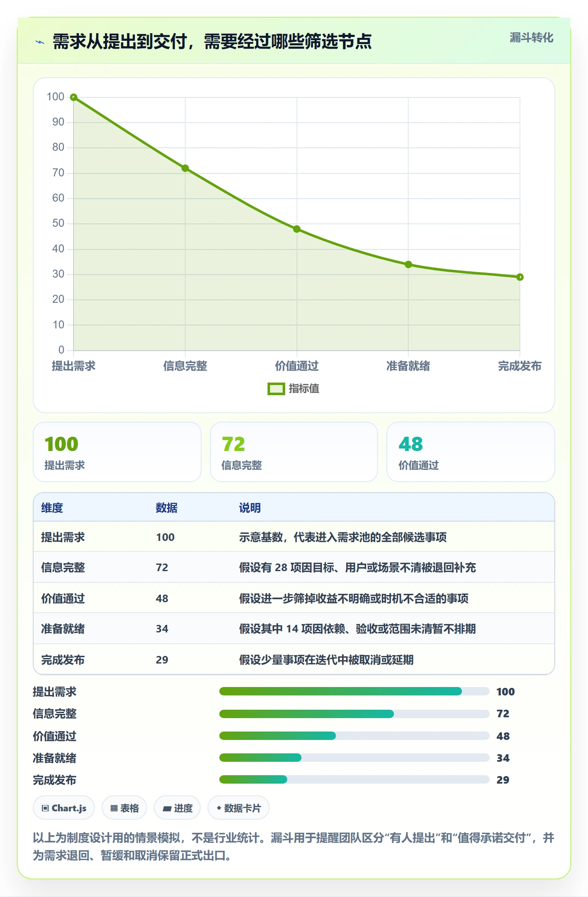Click the y-axis tick label 50
The image size is (588, 897).
(x=58, y=223)
